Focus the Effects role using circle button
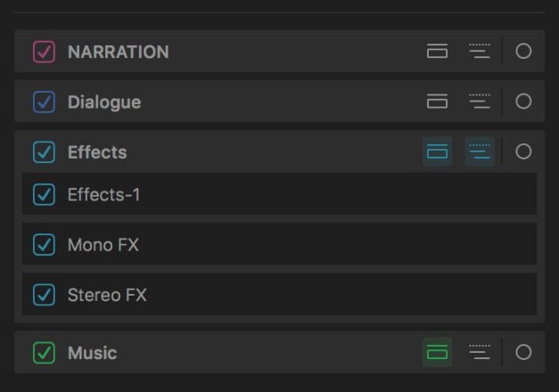The image size is (559, 392). (523, 152)
